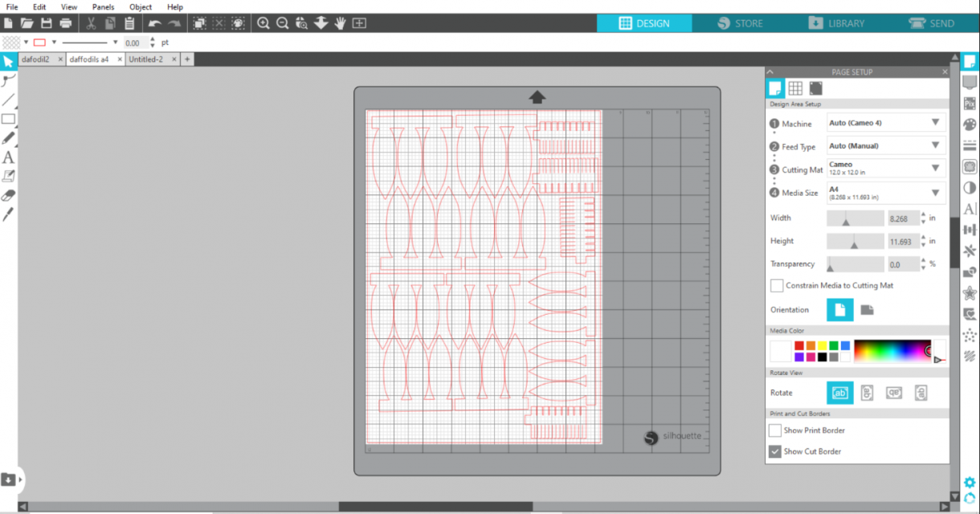The width and height of the screenshot is (980, 514).
Task: Set orientation to landscape
Action: (868, 310)
